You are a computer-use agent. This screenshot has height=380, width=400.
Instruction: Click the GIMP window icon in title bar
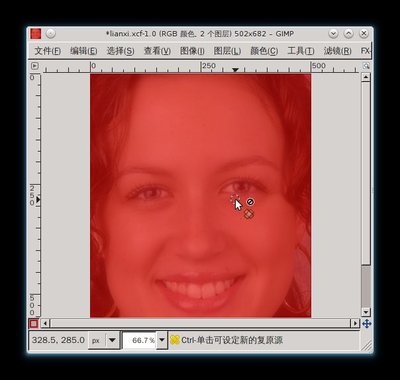click(36, 34)
